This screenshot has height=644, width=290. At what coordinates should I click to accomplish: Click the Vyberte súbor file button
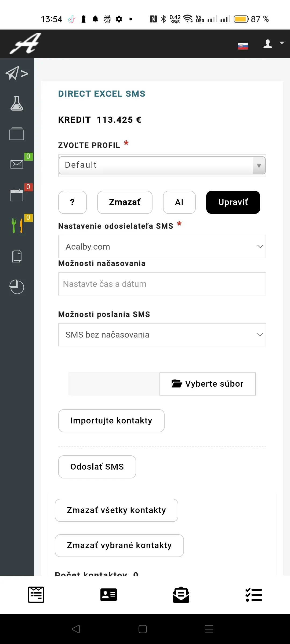click(208, 384)
